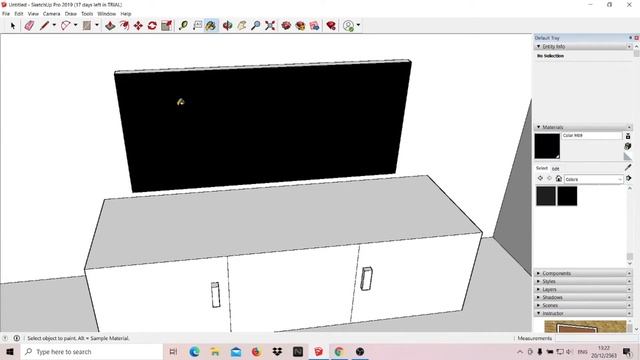Select the Offset tool

[x=124, y=26]
